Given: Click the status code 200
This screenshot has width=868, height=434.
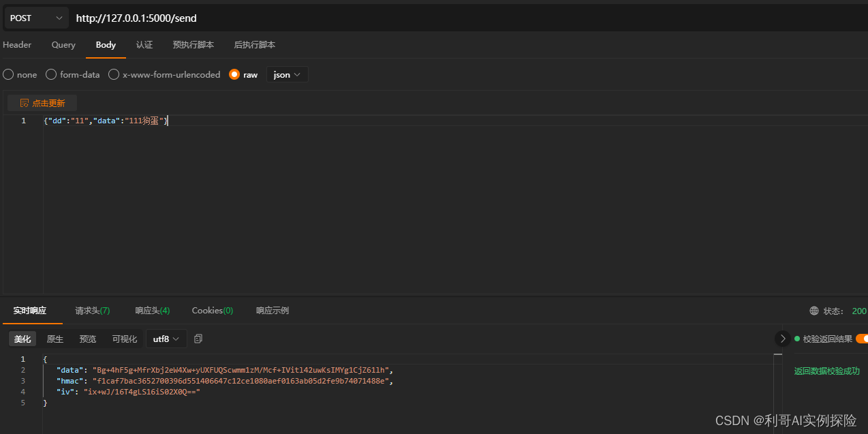Looking at the screenshot, I should (x=859, y=311).
